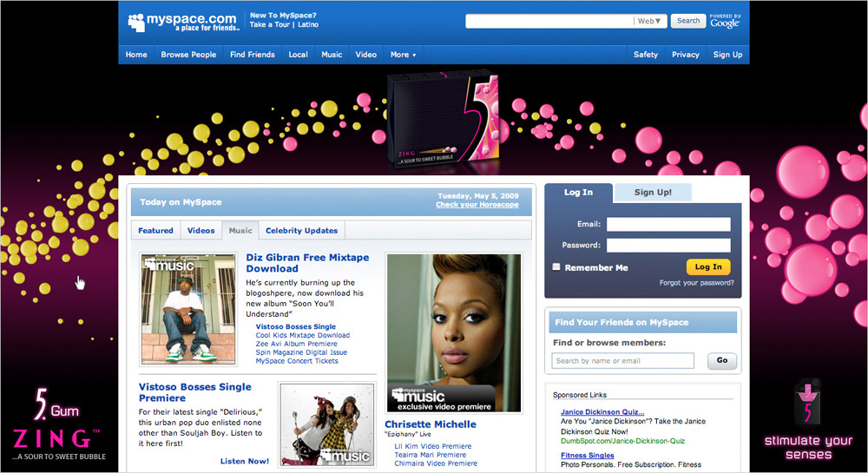The height and width of the screenshot is (473, 868).
Task: Click the Search by name or email field
Action: pos(622,361)
